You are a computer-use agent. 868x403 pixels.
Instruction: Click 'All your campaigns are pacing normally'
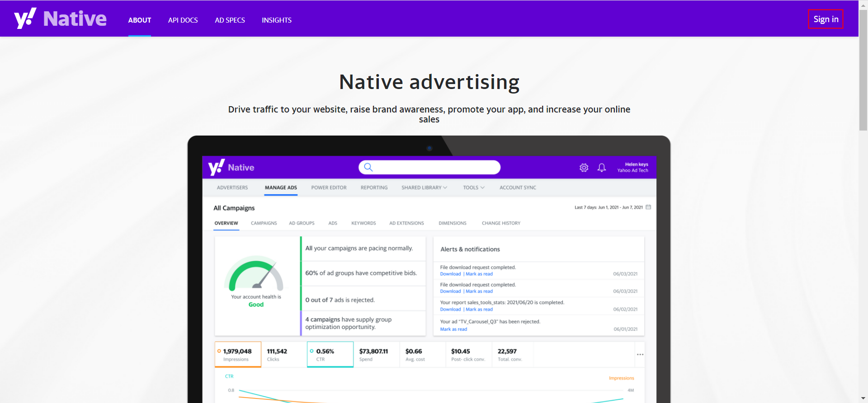(x=359, y=248)
